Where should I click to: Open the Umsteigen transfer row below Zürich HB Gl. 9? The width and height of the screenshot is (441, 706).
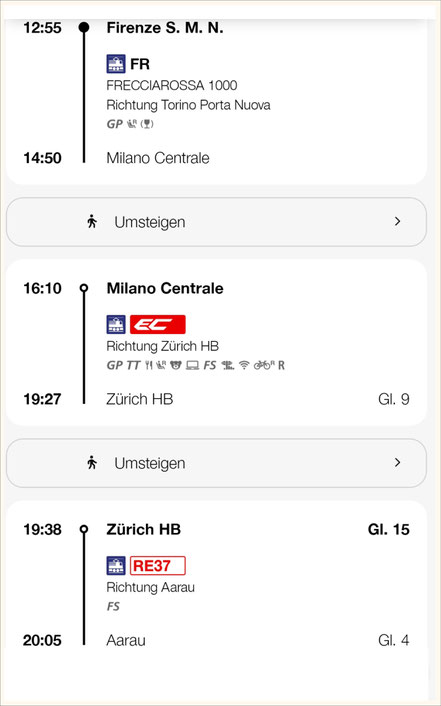(x=216, y=463)
